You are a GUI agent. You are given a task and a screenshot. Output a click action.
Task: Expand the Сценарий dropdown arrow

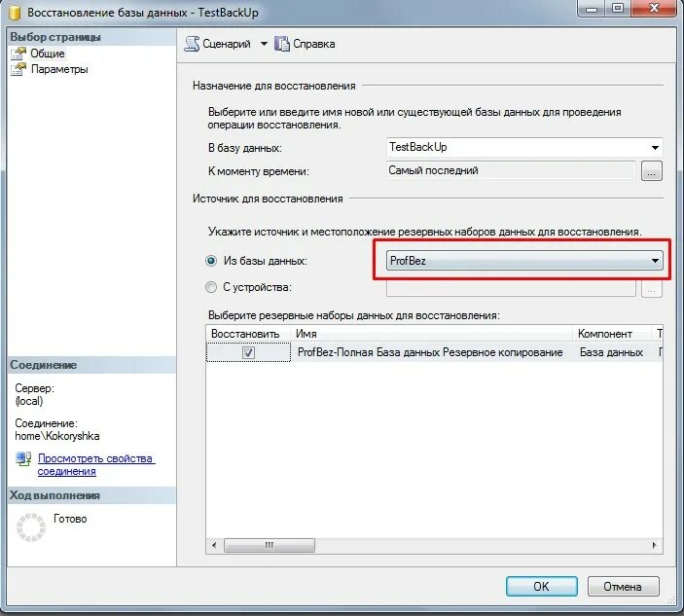click(264, 44)
